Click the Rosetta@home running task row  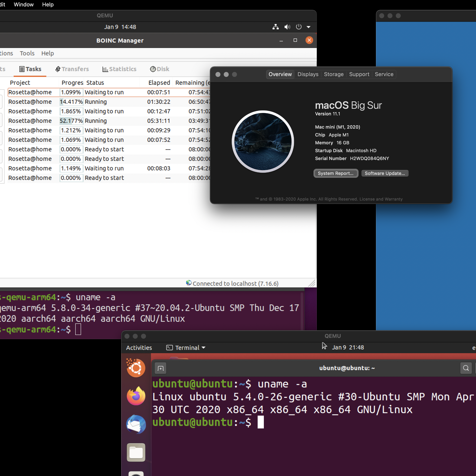click(105, 101)
